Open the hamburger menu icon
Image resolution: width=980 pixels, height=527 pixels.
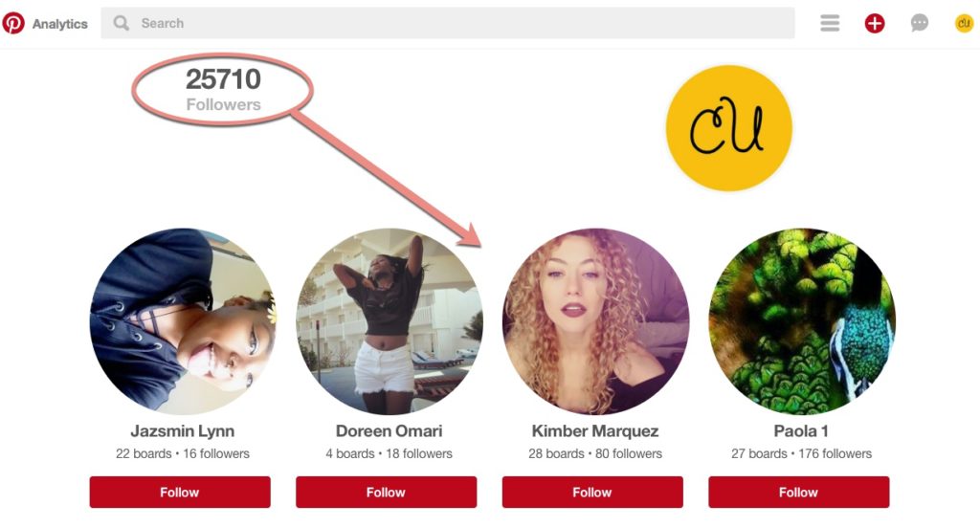tap(830, 23)
